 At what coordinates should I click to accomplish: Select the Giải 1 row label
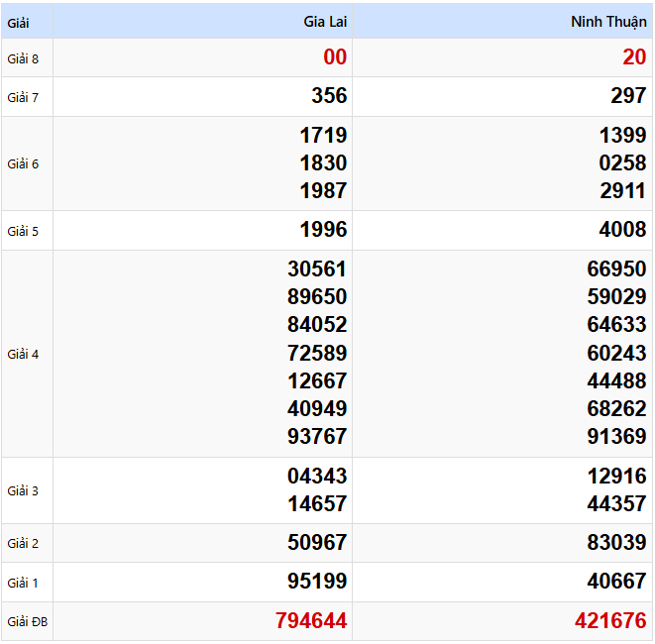(x=23, y=583)
